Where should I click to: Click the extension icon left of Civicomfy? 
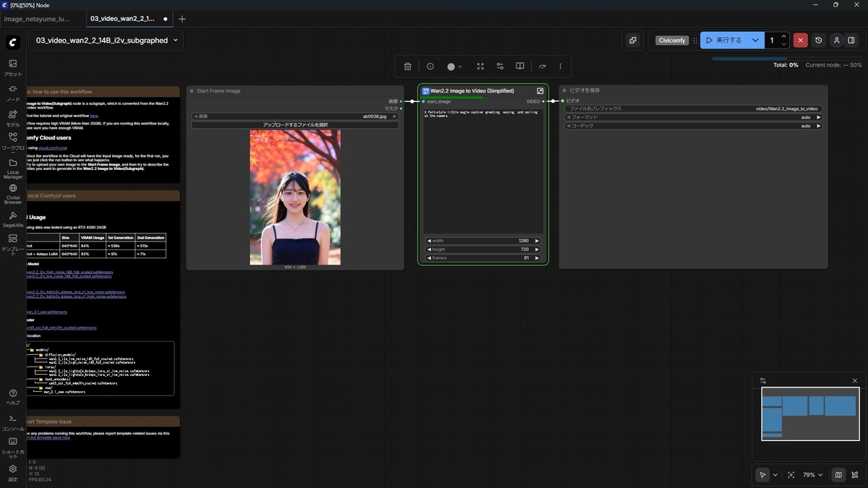click(x=633, y=40)
